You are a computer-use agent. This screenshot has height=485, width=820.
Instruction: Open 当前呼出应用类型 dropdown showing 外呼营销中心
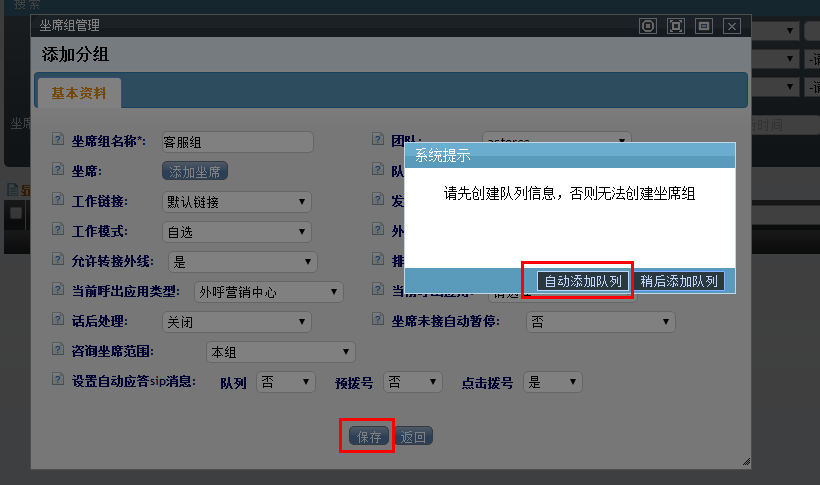click(x=268, y=292)
